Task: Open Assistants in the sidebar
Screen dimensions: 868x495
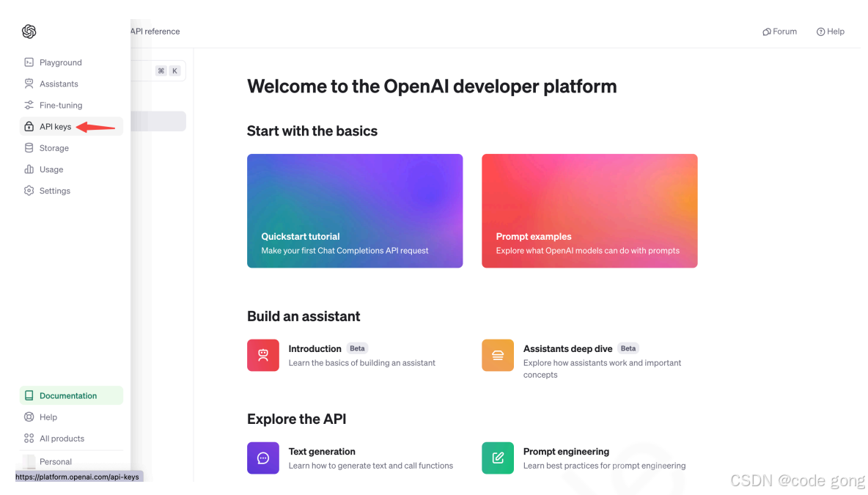Action: [x=71, y=84]
